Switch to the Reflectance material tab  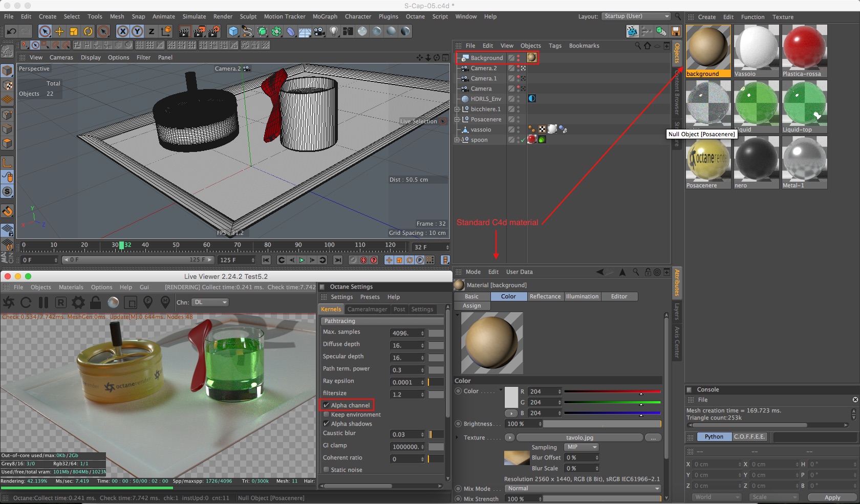[545, 296]
